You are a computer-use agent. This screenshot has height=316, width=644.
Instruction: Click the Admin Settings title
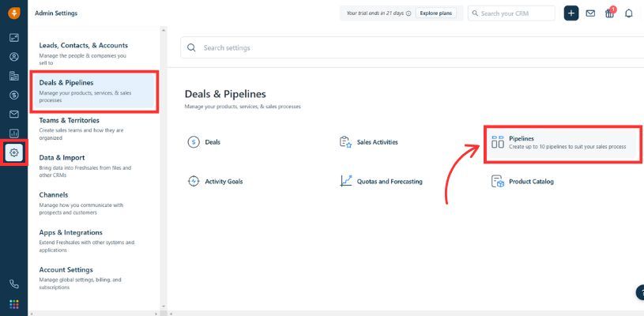point(56,13)
